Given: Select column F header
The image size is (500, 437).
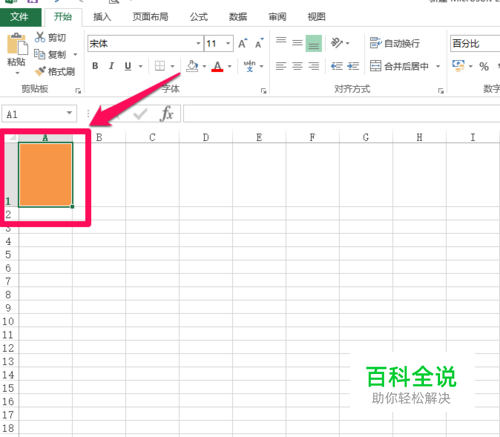Looking at the screenshot, I should [x=312, y=137].
